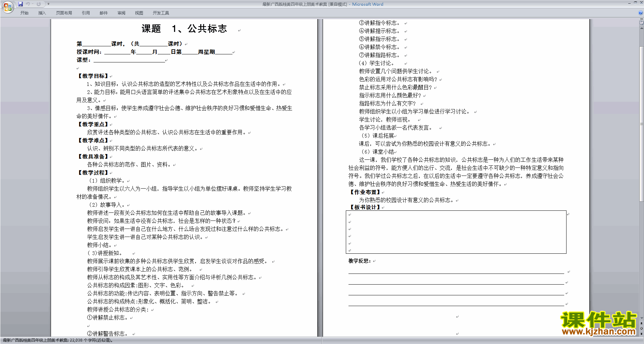The height and width of the screenshot is (344, 644).
Task: Click the Save floppy disk icon
Action: point(20,4)
